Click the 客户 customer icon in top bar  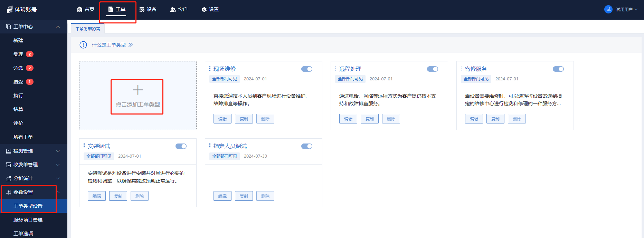click(173, 9)
